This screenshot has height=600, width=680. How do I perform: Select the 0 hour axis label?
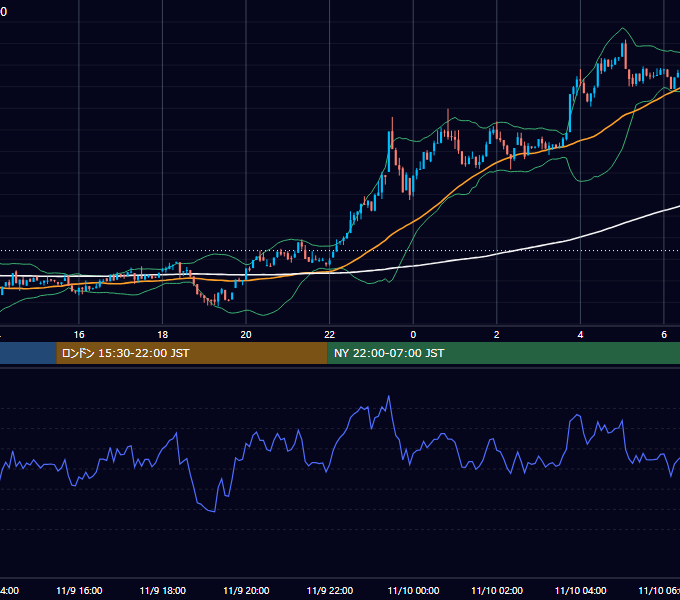point(413,335)
